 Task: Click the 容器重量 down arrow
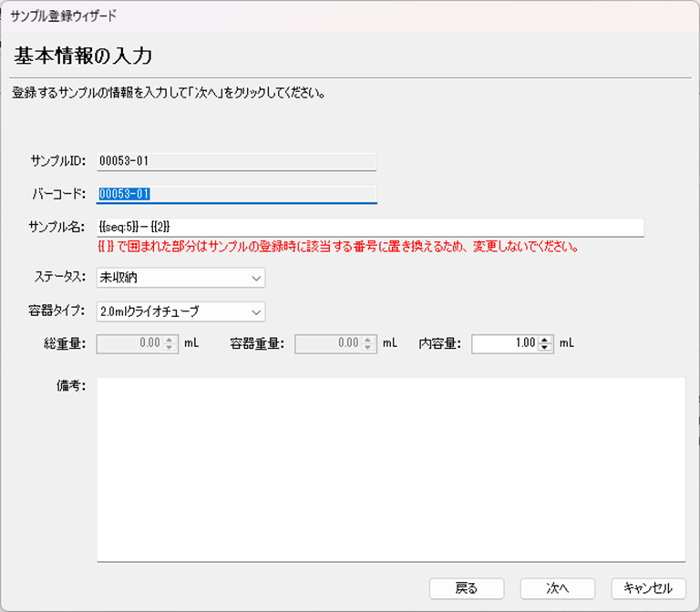tap(367, 348)
